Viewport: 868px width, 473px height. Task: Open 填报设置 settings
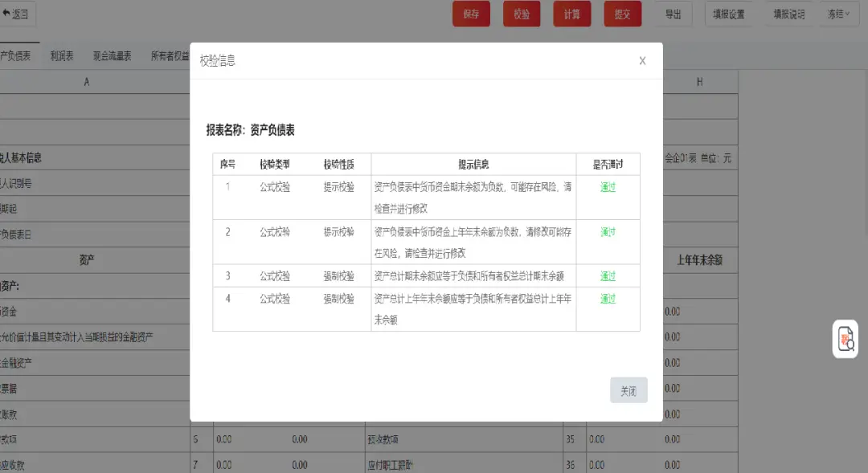728,14
